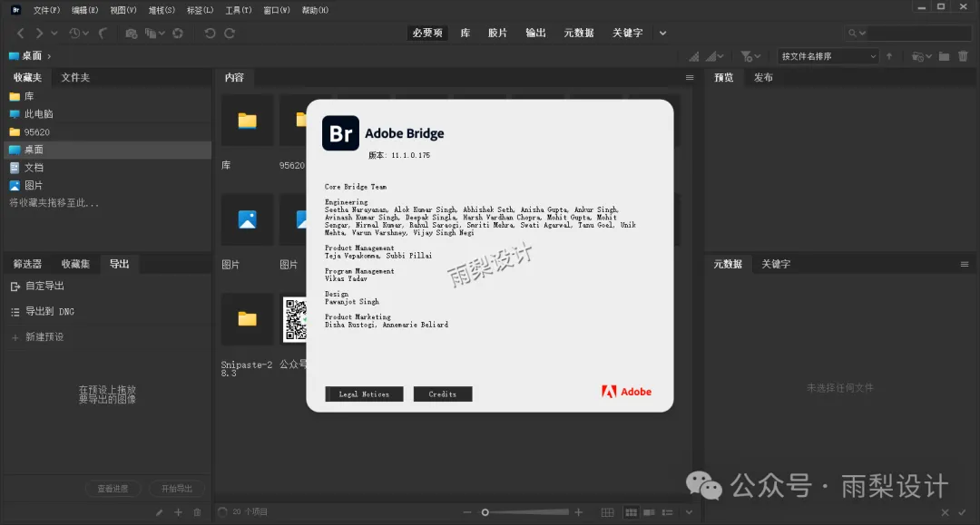Viewport: 980px width, 525px height.
Task: Switch to 发布 tab
Action: coord(763,77)
